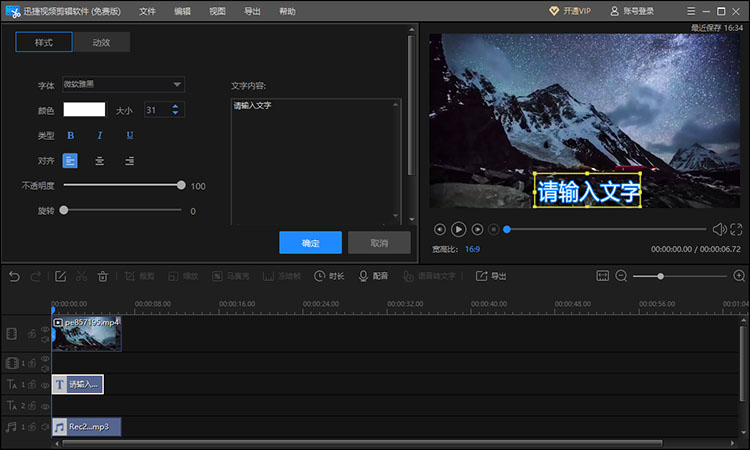Delete the selected clip with the trash icon
Viewport: 750px width, 450px height.
point(103,276)
